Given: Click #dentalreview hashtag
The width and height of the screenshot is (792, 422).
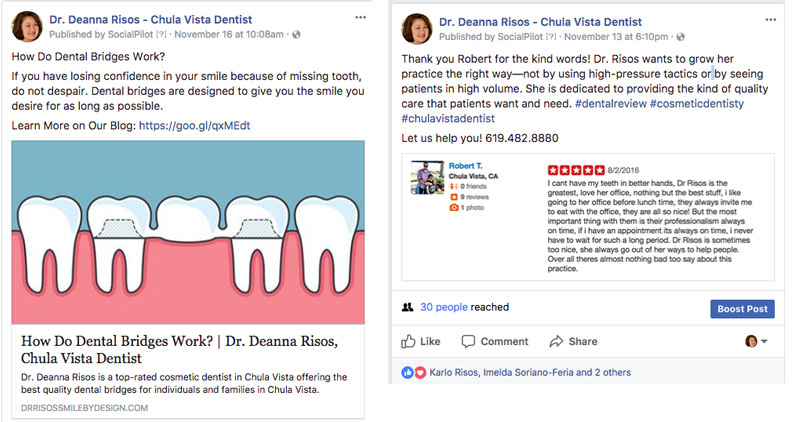Looking at the screenshot, I should click(611, 104).
